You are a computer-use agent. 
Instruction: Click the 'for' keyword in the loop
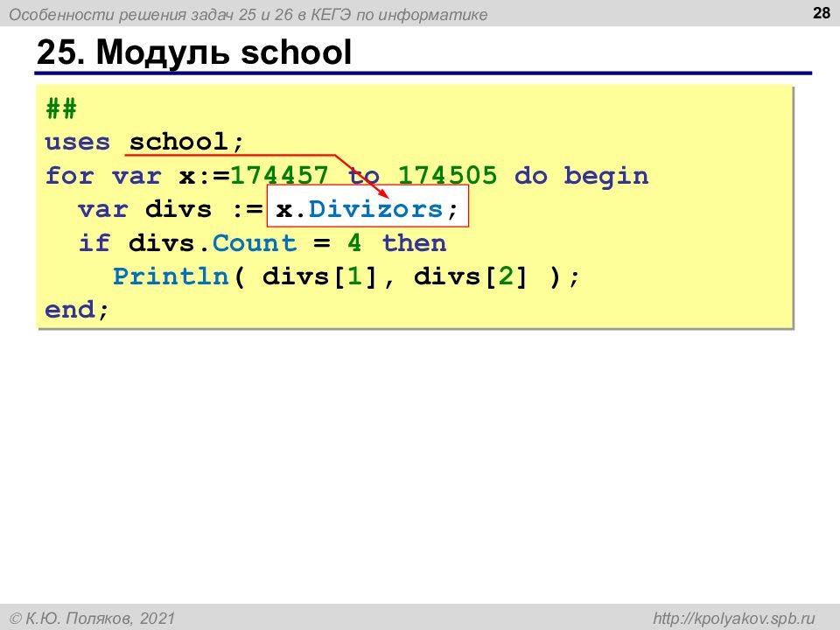(69, 175)
